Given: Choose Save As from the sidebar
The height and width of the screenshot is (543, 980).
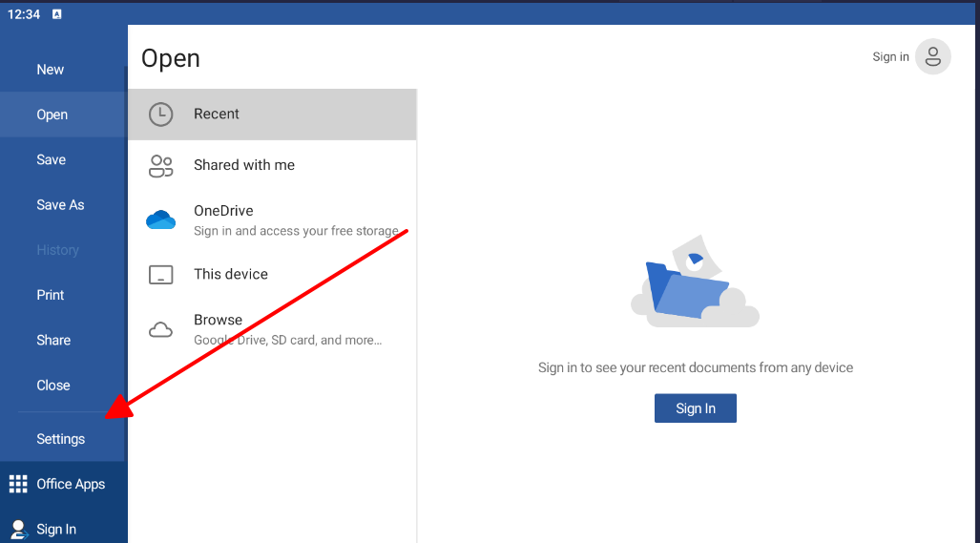Looking at the screenshot, I should (60, 205).
